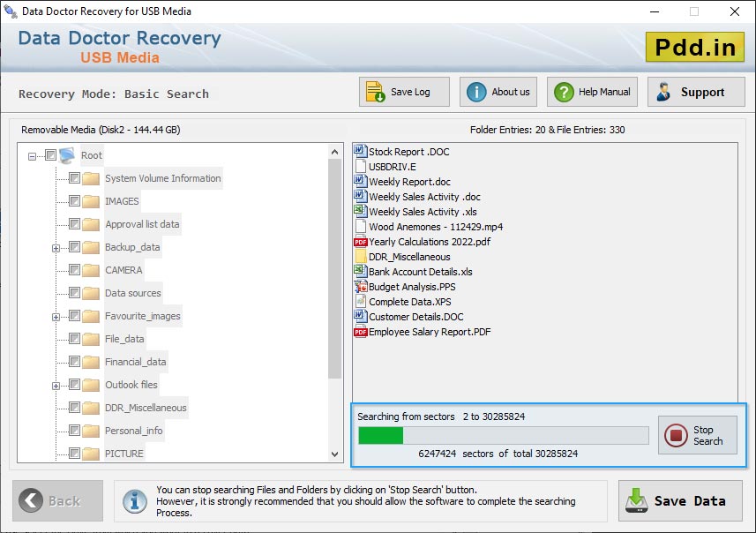
Task: Click Stop Search button
Action: click(698, 435)
